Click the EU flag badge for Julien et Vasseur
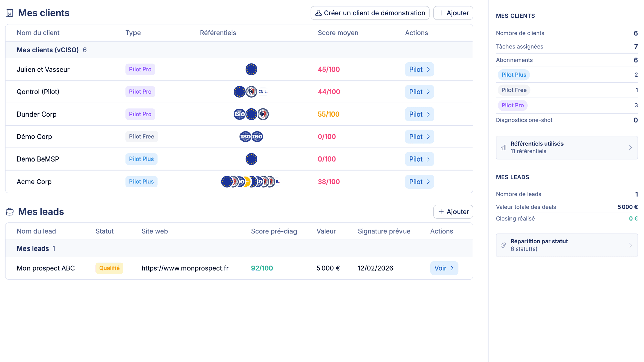Viewport: 644px width, 362px height. 251,70
